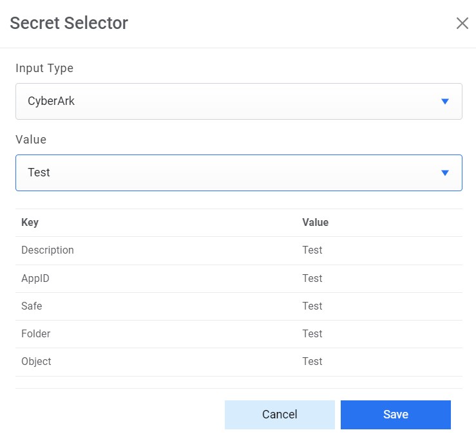The image size is (476, 448).
Task: Select the AppID row key
Action: tap(35, 279)
